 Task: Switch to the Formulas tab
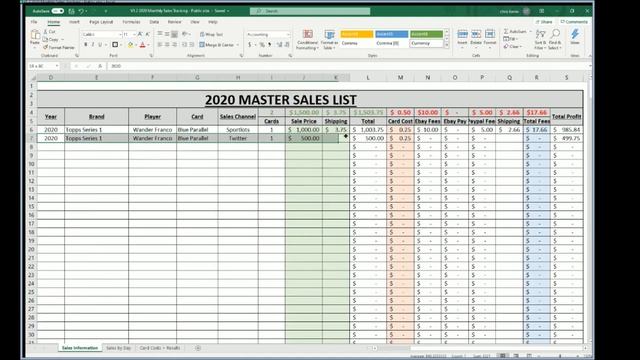coord(131,22)
